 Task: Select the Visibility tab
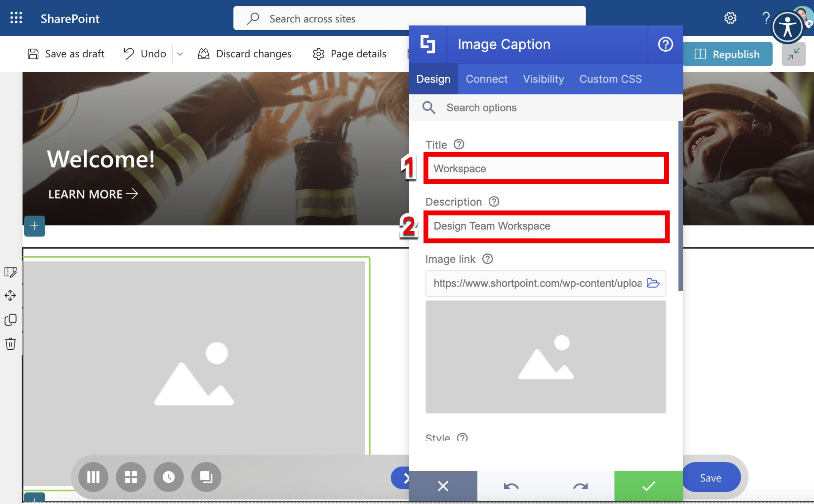(543, 79)
